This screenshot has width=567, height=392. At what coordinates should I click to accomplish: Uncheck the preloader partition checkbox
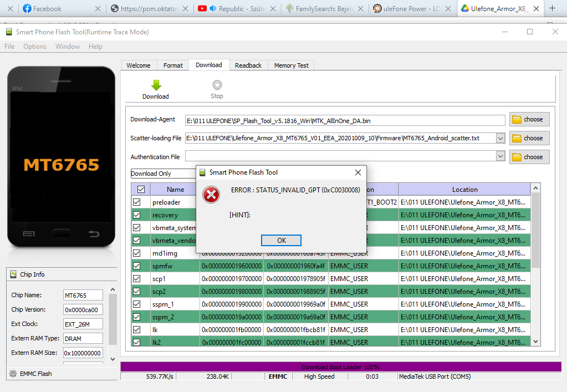tap(137, 202)
